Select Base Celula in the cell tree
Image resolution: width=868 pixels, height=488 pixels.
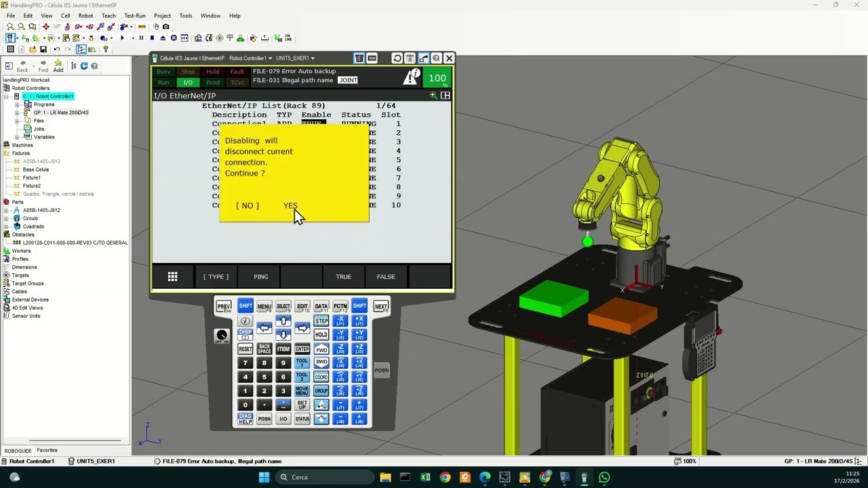click(x=35, y=169)
